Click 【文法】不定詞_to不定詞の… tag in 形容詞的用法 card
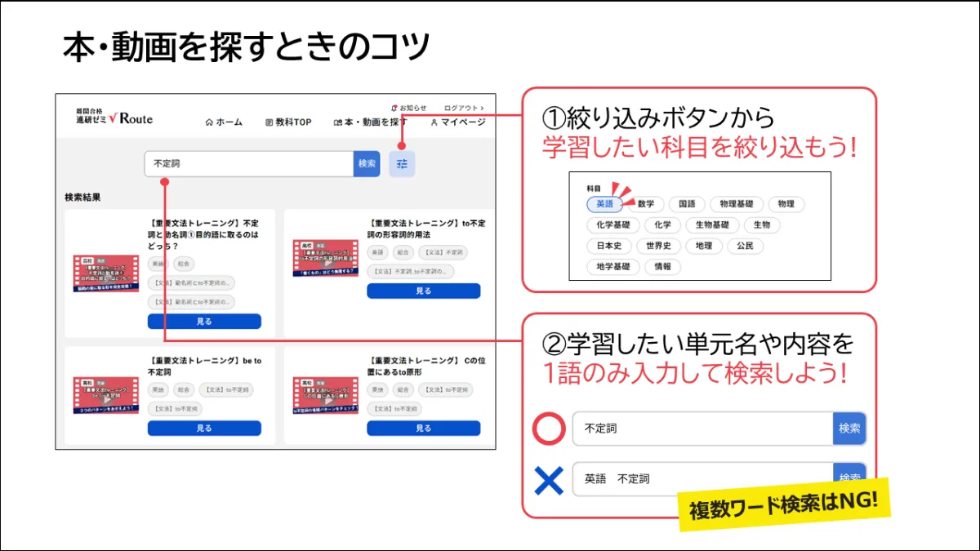 (411, 271)
